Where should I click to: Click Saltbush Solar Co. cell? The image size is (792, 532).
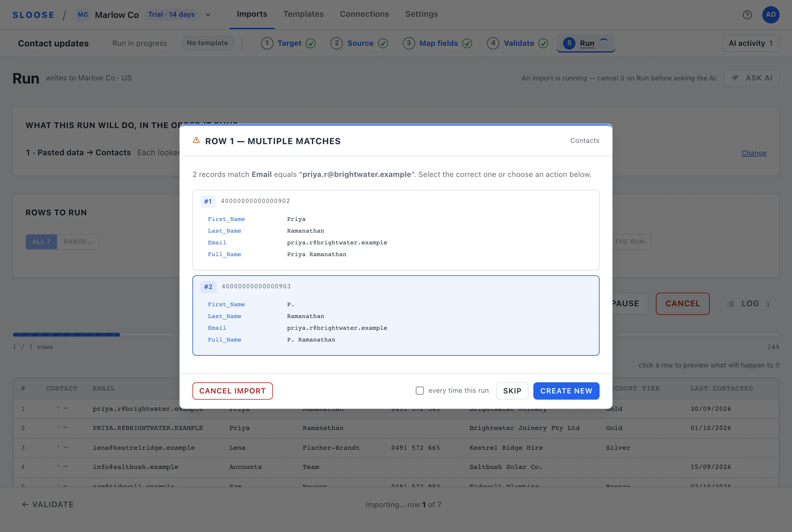(506, 467)
